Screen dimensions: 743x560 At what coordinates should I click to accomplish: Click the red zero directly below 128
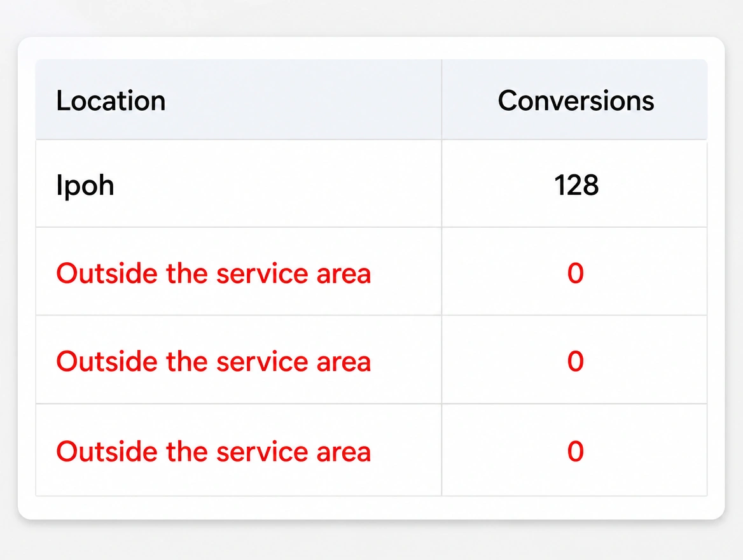(576, 274)
